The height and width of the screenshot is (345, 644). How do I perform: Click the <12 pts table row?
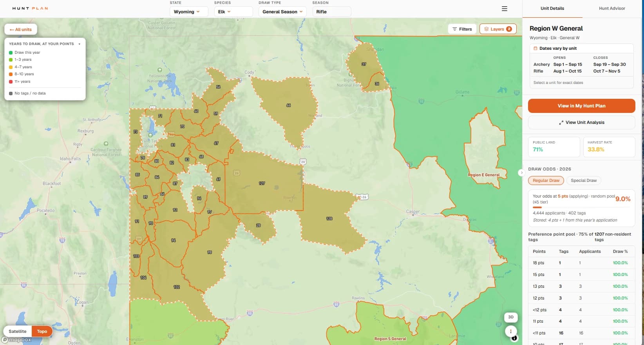(x=581, y=310)
